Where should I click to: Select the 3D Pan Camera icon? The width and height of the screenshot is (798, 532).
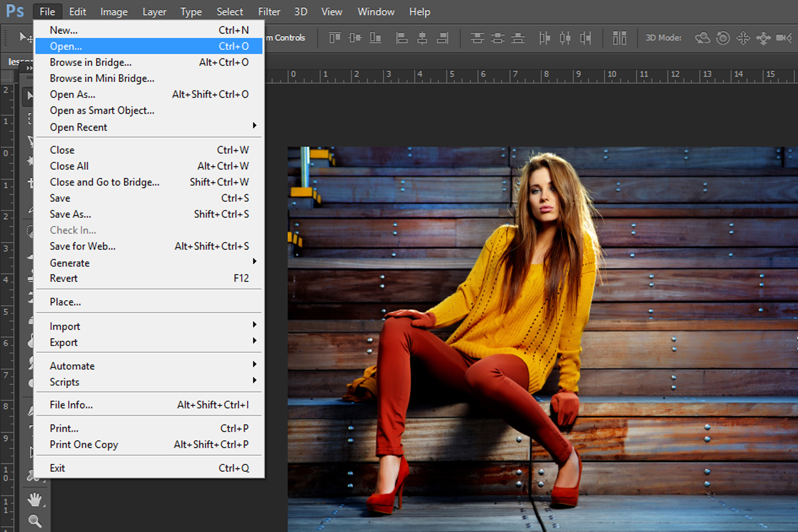tap(743, 38)
